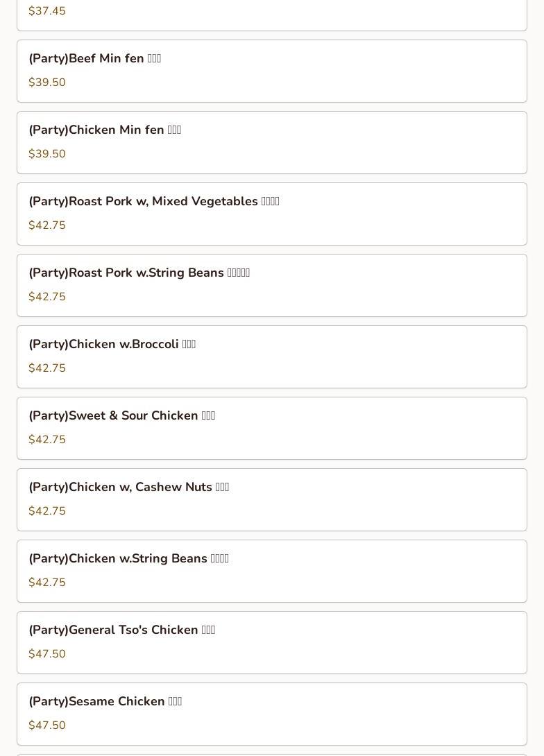Image resolution: width=544 pixels, height=756 pixels.
Task: Select (Party)Chicken w.String Beans item
Action: (x=128, y=559)
